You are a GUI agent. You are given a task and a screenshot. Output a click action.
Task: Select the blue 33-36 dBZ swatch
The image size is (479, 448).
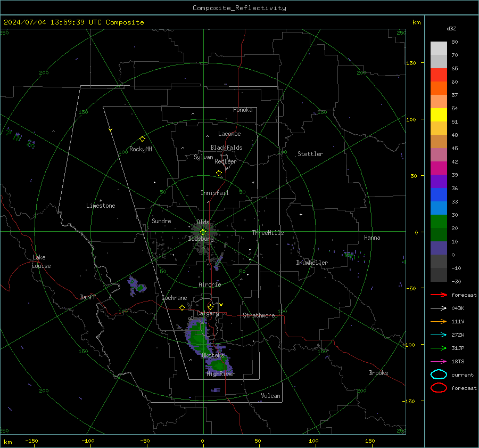[x=439, y=195]
